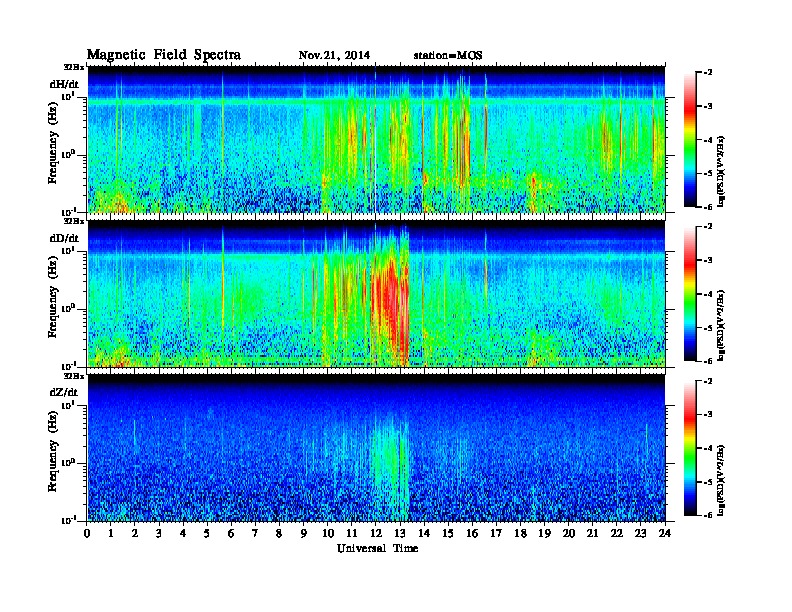Click hour label 17 on time axis

[497, 534]
